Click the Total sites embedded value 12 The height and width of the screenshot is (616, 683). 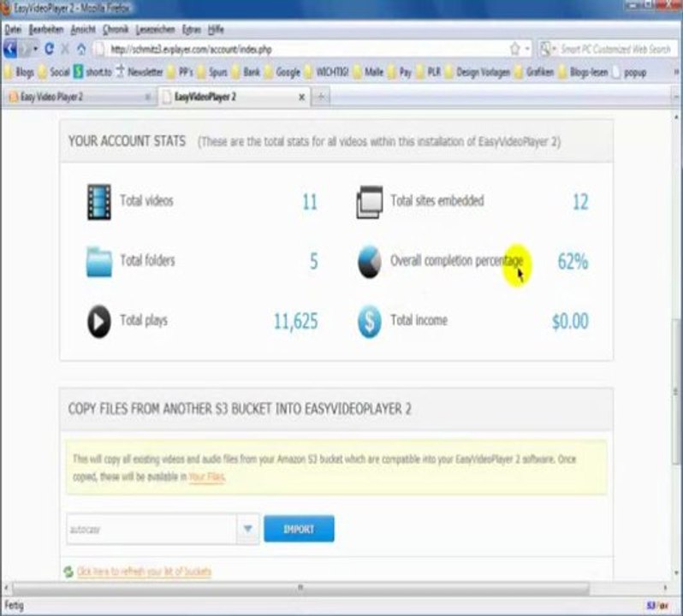[580, 202]
